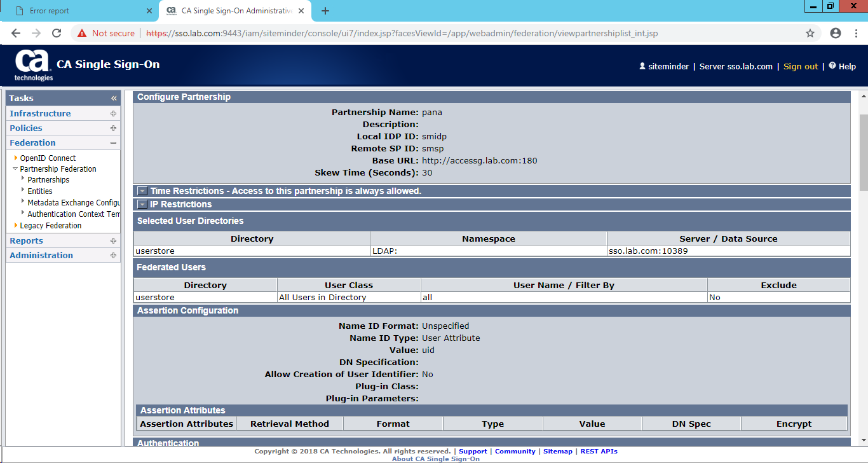Open Help from the header
Viewport: 868px width, 463px height.
point(843,66)
